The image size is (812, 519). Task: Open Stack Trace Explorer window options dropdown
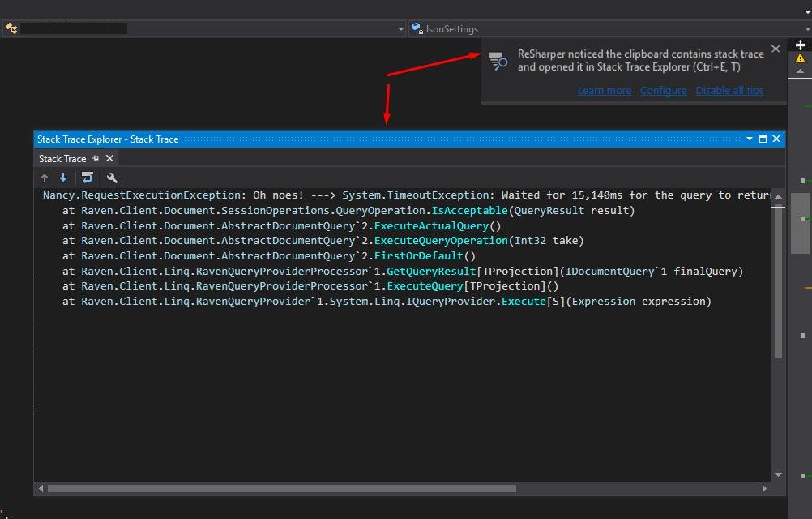coord(750,139)
